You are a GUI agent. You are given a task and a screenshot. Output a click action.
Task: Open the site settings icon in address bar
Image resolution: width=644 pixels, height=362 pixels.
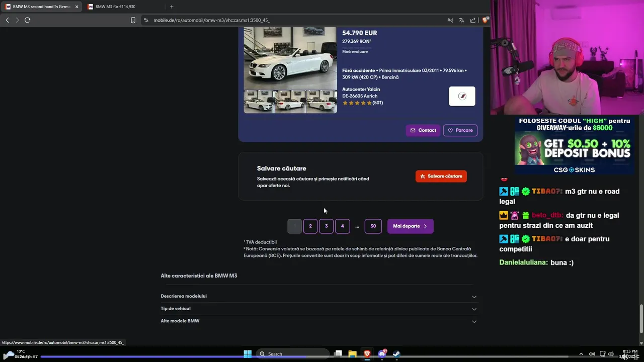coord(146,20)
